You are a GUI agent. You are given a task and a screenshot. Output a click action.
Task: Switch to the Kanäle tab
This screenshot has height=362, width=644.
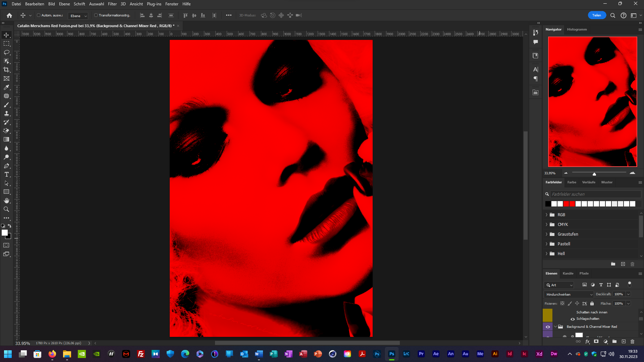pyautogui.click(x=568, y=274)
